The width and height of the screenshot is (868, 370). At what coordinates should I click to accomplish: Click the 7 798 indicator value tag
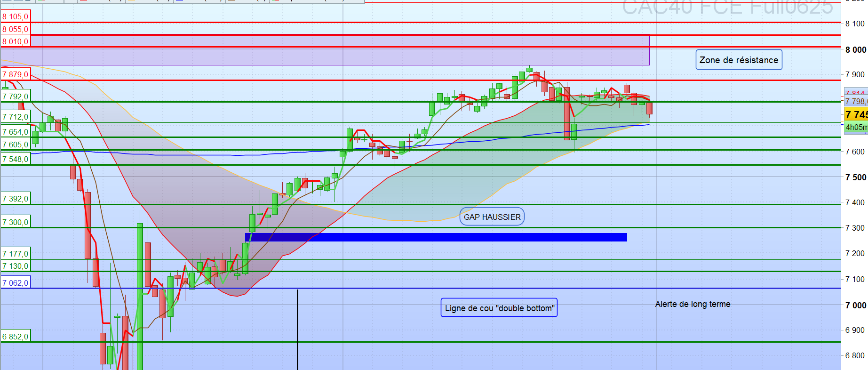point(856,101)
